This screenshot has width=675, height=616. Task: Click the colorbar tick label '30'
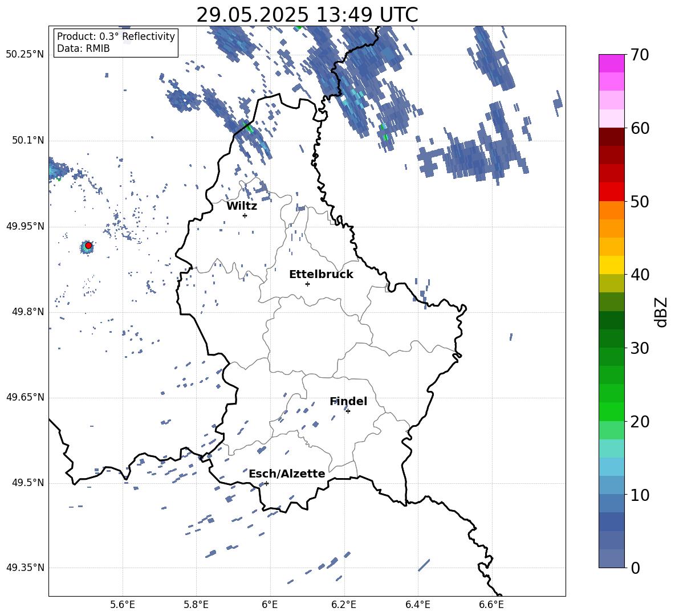click(x=640, y=348)
